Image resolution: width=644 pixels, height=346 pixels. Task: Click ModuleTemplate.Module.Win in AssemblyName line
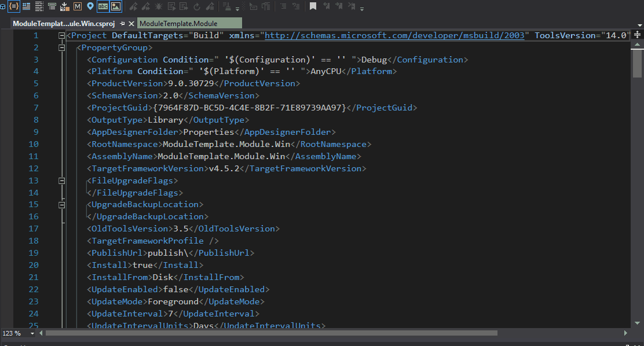(x=221, y=156)
